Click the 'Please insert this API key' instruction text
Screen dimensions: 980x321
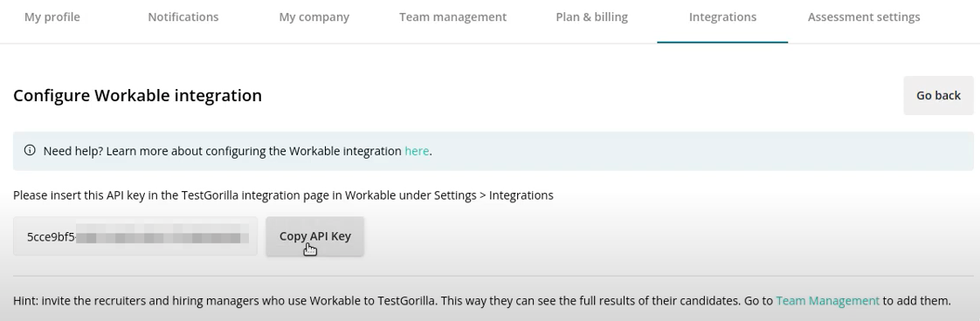(283, 195)
